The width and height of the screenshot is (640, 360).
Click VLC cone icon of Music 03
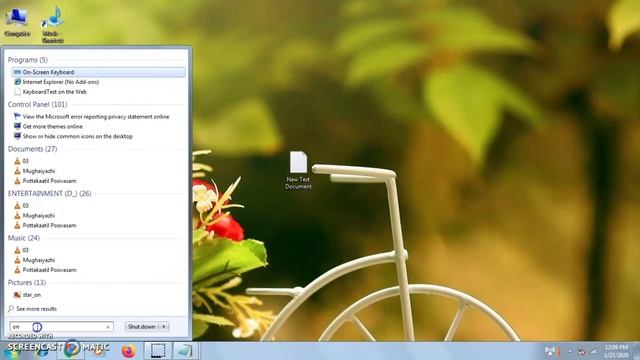(x=17, y=250)
